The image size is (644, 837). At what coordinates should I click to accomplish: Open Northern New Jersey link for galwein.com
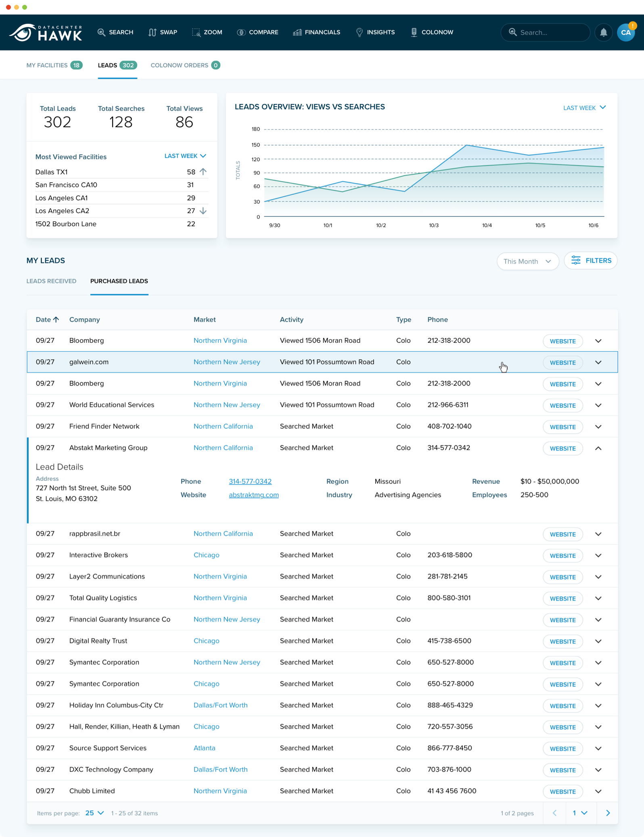227,362
